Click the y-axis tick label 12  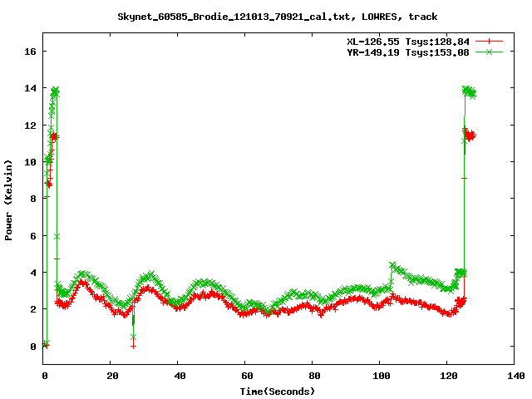pyautogui.click(x=30, y=126)
